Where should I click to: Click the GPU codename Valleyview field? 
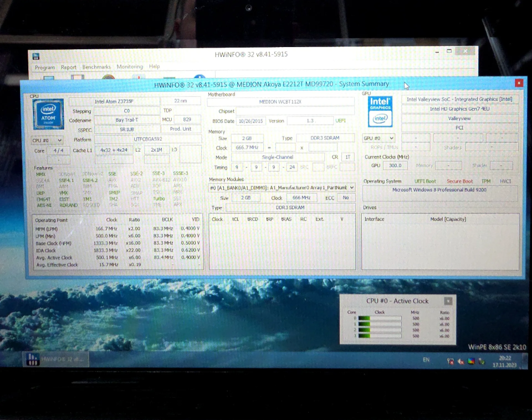pyautogui.click(x=459, y=119)
